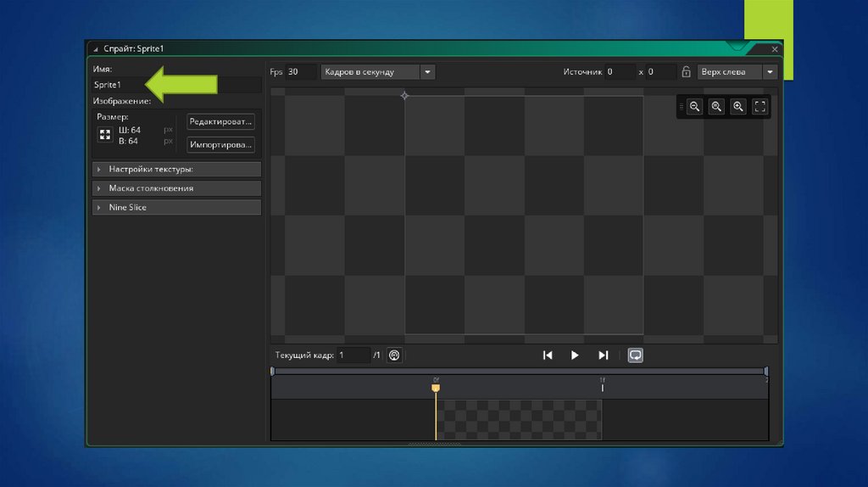Click the broadcast message icon beside the frame count
This screenshot has height=487, width=868.
pos(394,355)
